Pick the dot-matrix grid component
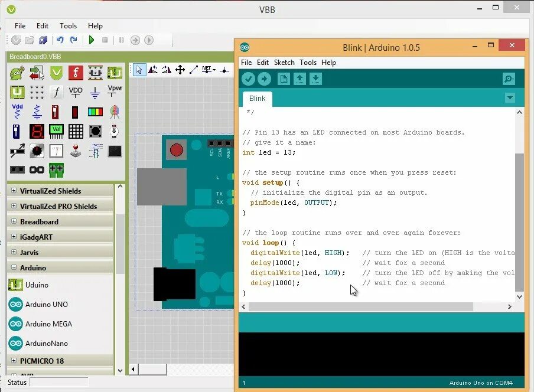 (76, 131)
